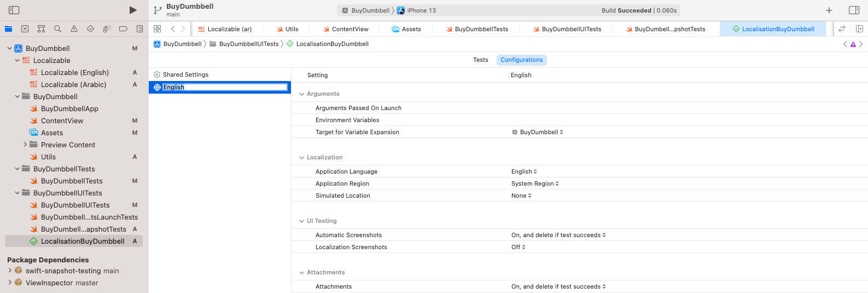Collapse the Localization section
Viewport: 868px width, 293px height.
pos(301,157)
